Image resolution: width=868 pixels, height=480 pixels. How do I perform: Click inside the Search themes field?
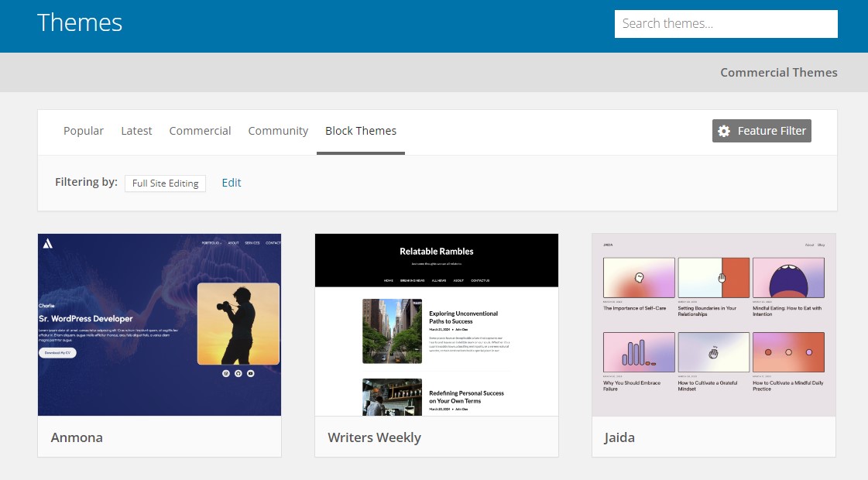(x=726, y=24)
